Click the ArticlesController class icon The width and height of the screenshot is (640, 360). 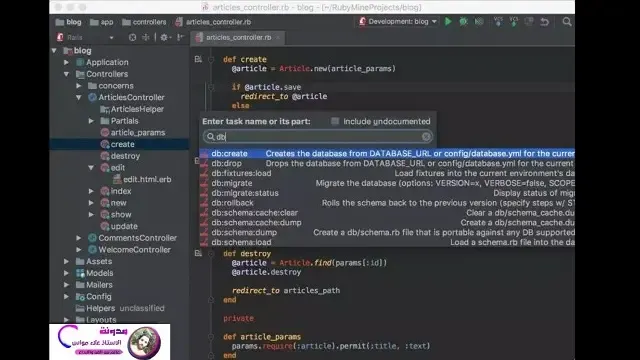tap(93, 98)
